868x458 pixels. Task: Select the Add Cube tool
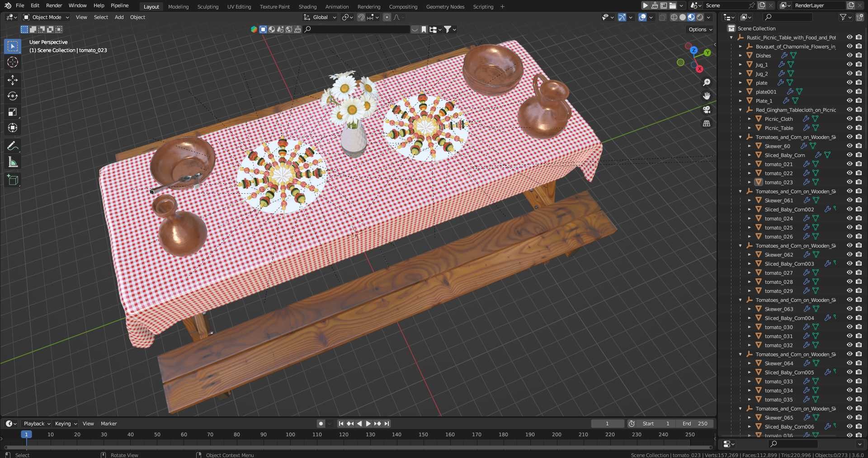13,180
